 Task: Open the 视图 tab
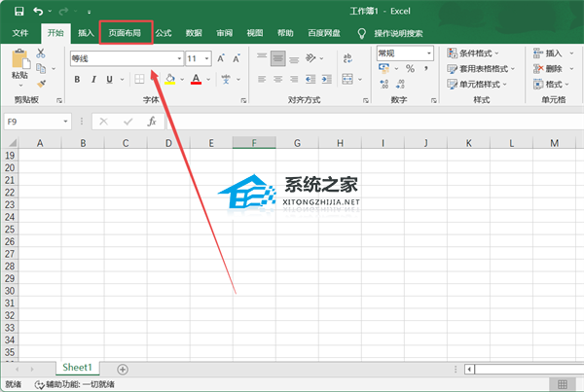click(255, 33)
